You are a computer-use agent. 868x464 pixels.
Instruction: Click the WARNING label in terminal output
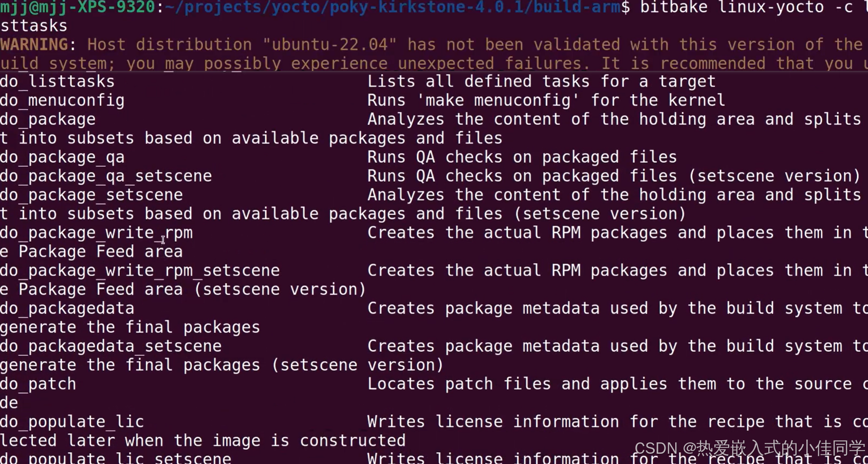tap(34, 45)
